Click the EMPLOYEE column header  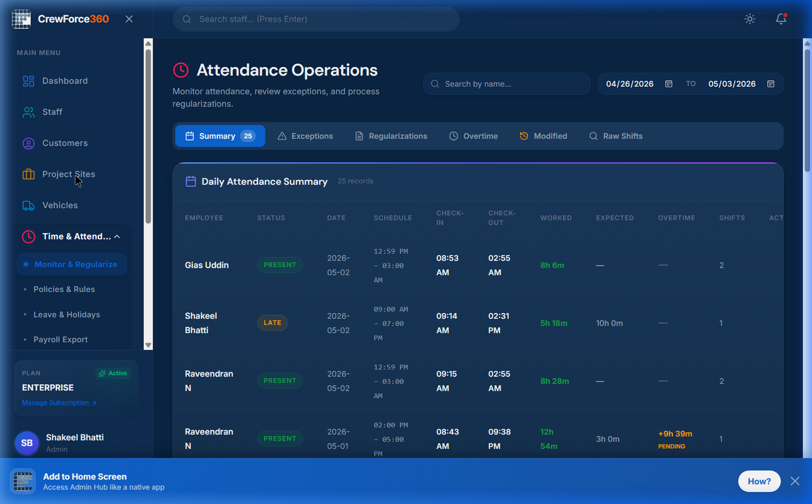pyautogui.click(x=204, y=218)
